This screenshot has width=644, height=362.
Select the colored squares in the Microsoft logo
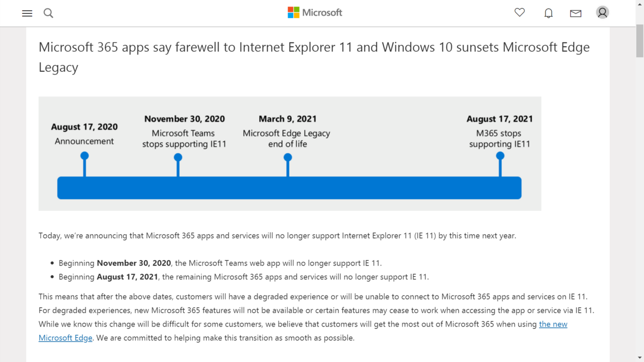coord(294,12)
